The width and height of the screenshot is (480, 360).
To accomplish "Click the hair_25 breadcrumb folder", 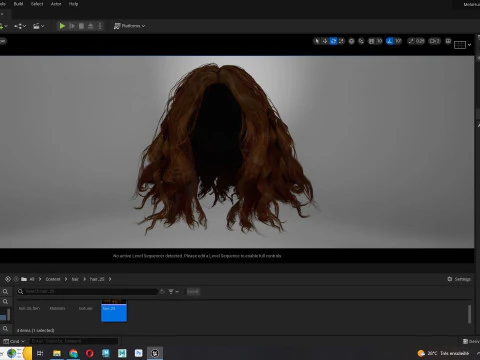I will point(97,279).
